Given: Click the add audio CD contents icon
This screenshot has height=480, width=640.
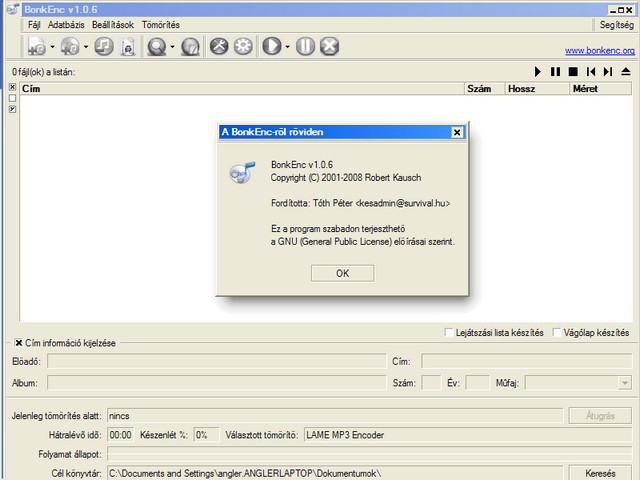Looking at the screenshot, I should [x=70, y=46].
